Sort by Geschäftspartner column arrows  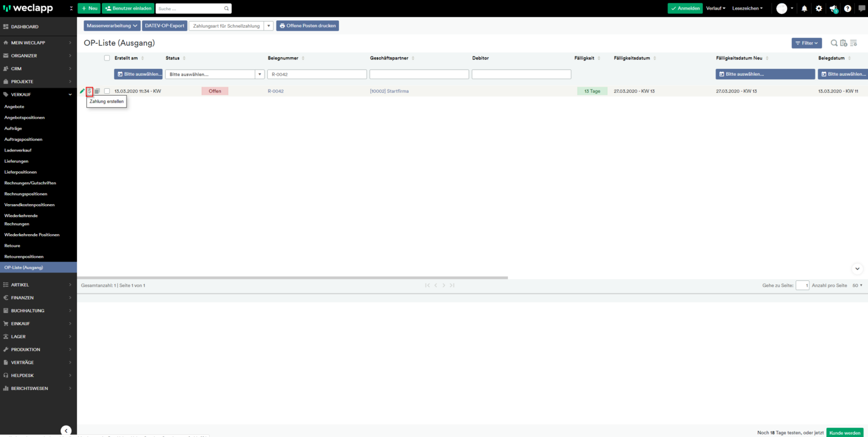click(x=413, y=58)
